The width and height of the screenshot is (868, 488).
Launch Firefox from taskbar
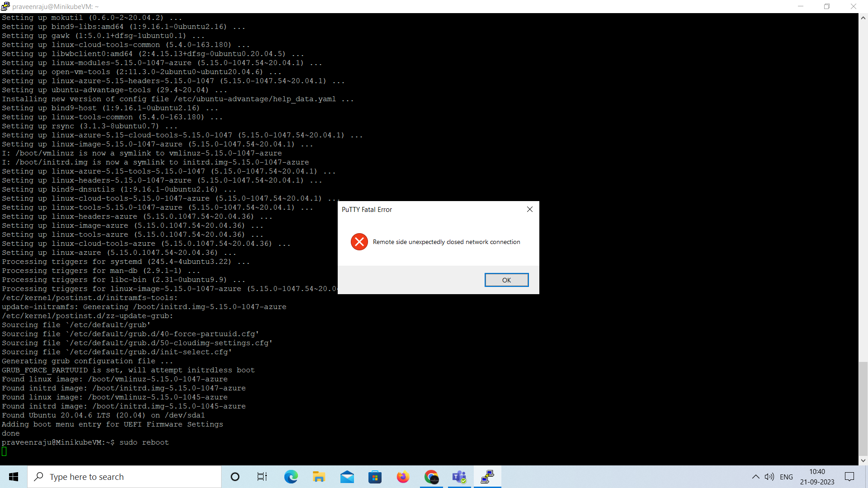coord(403,477)
